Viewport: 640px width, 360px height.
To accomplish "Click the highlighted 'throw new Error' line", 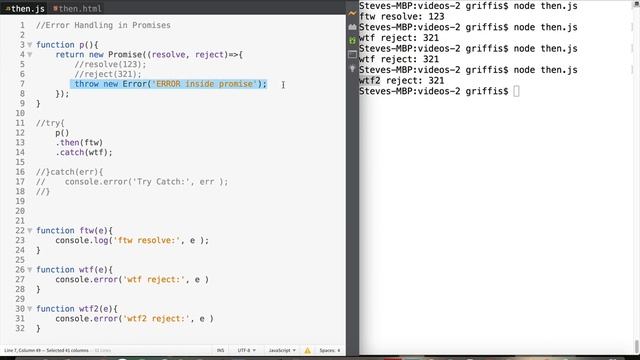I will click(x=170, y=84).
